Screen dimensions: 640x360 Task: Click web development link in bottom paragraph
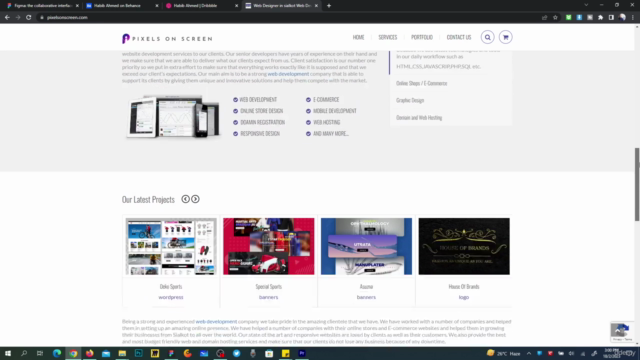pyautogui.click(x=216, y=322)
